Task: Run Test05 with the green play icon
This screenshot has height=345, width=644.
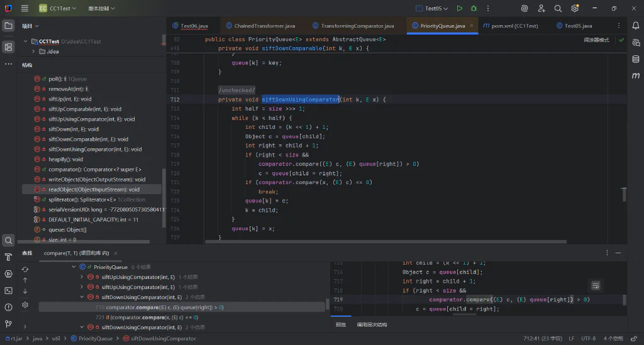Action: pos(460,8)
